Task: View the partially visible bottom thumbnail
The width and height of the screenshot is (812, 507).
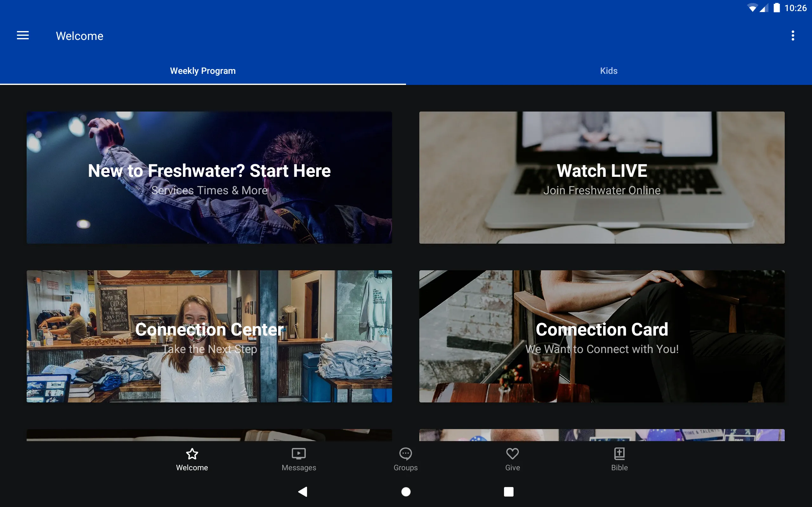Action: click(209, 437)
